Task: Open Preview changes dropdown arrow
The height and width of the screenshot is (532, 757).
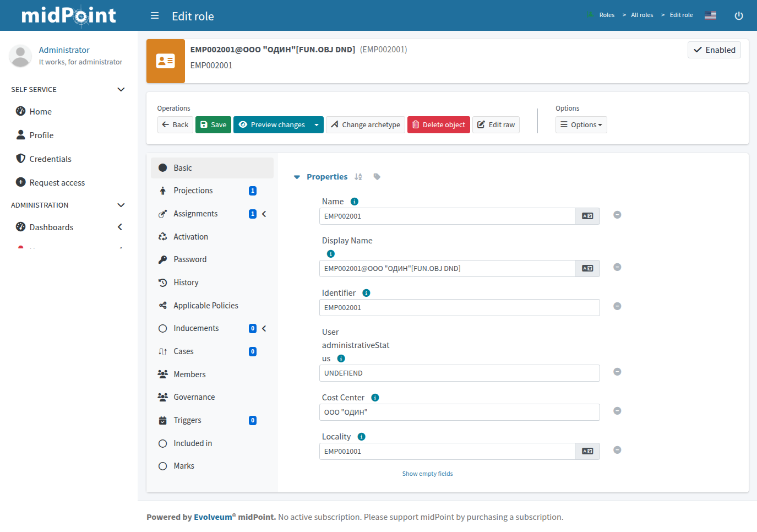Action: click(x=317, y=125)
